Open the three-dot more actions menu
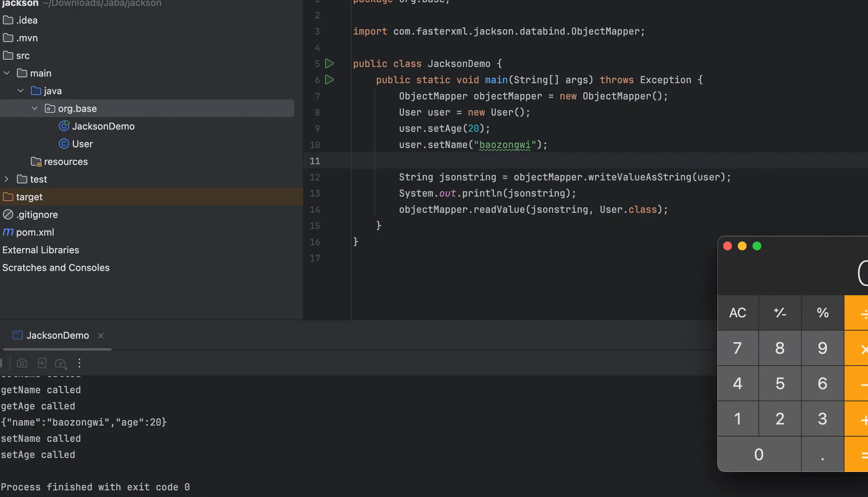Viewport: 868px width, 497px height. click(x=79, y=363)
